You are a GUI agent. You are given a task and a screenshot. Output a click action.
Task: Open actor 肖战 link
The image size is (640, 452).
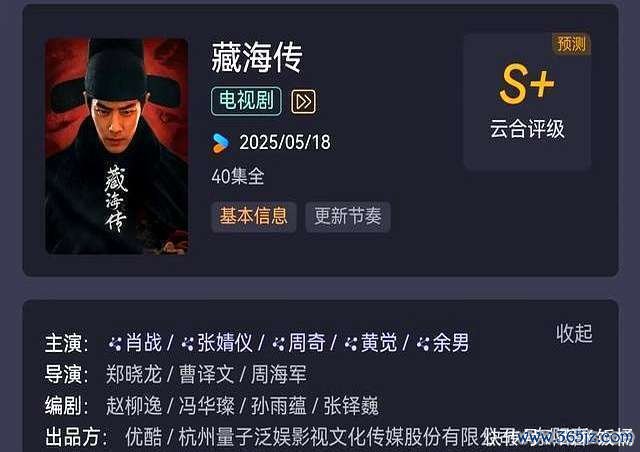click(144, 343)
